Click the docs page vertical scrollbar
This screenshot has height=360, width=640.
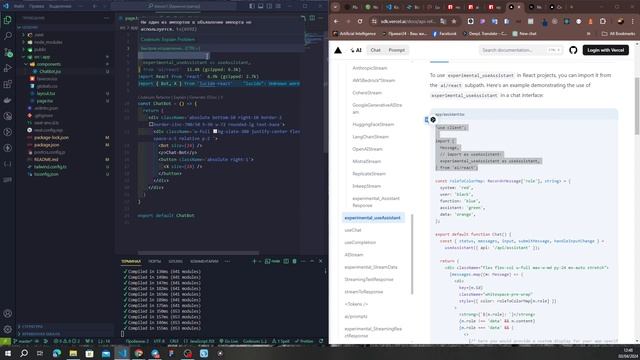(x=637, y=106)
